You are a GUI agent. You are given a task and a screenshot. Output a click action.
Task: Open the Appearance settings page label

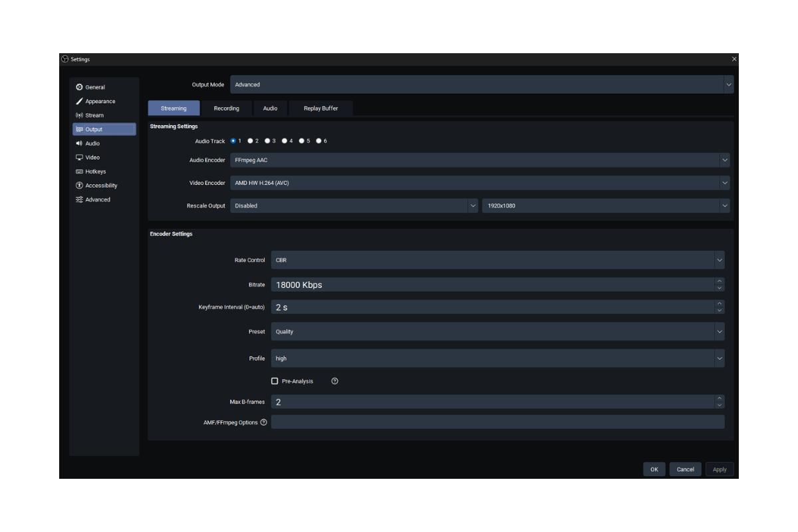[x=100, y=101]
